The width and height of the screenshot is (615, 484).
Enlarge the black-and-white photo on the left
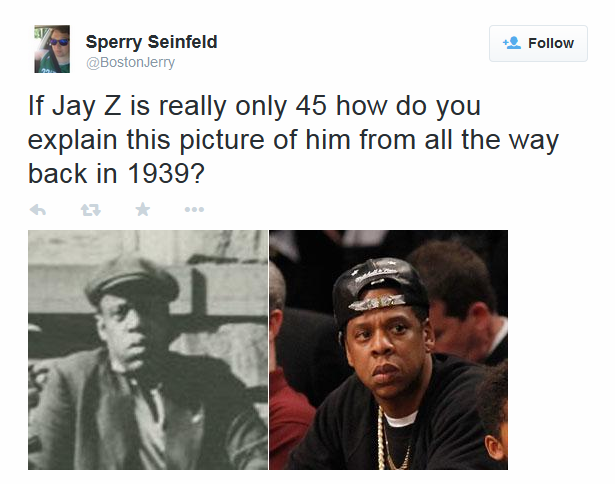[147, 349]
